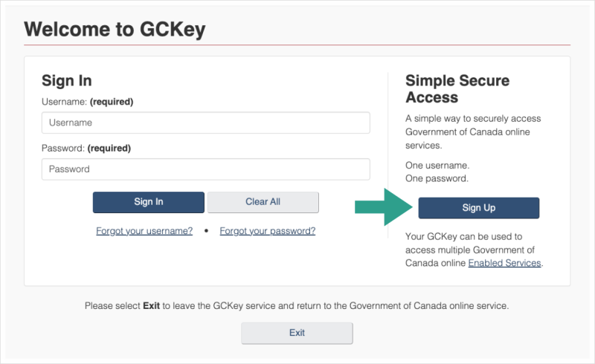Open the 'Forgot your username?' link
The height and width of the screenshot is (364, 595).
point(144,231)
